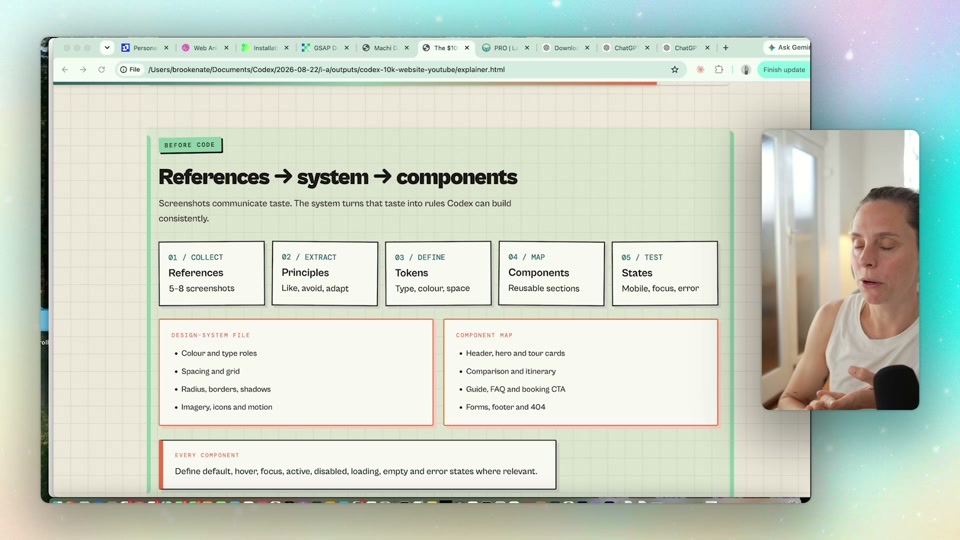Click the 'Define default, hover, focus' sentence
This screenshot has width=960, height=540.
pos(356,471)
